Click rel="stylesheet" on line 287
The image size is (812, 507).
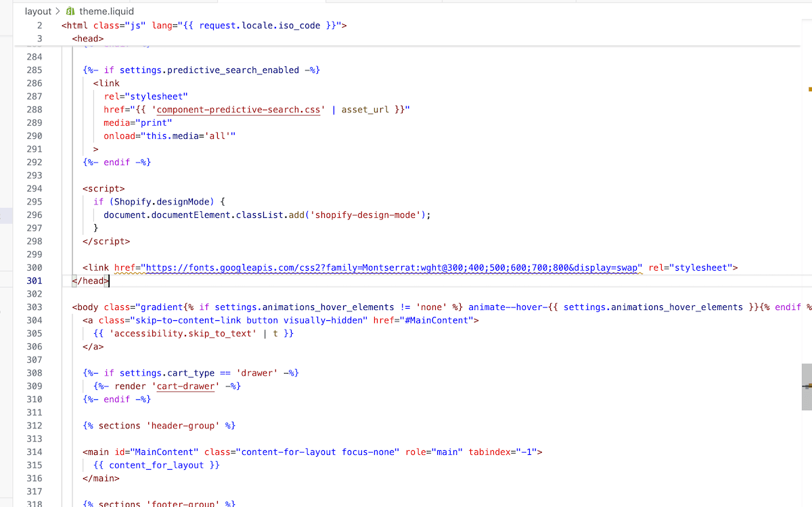145,96
